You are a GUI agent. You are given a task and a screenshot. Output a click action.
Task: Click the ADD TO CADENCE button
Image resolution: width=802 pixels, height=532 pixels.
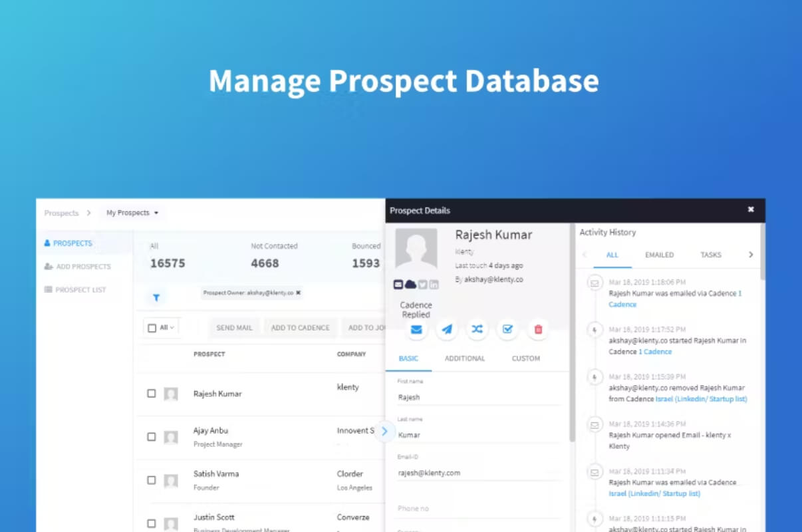point(301,328)
